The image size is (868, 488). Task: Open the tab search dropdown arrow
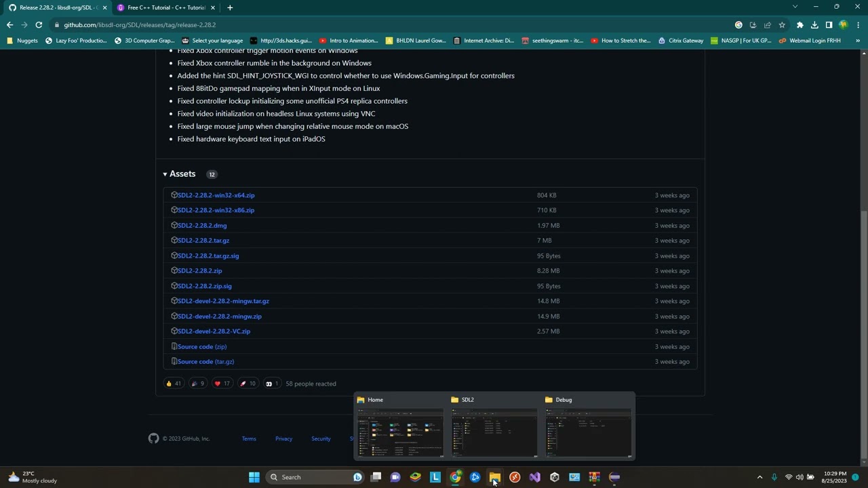point(795,7)
